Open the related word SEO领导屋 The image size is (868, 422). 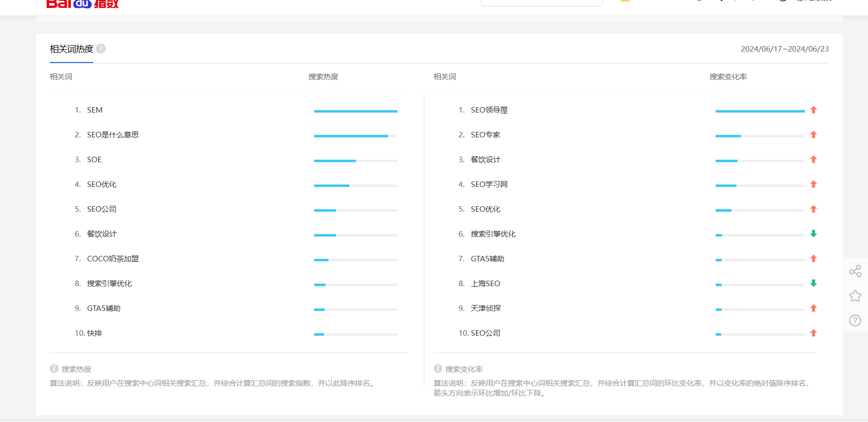click(489, 110)
